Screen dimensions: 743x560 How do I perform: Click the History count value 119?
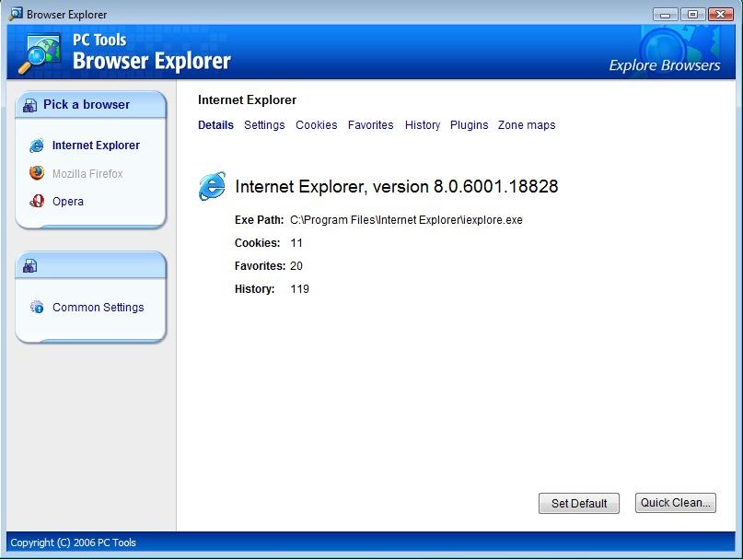(299, 289)
